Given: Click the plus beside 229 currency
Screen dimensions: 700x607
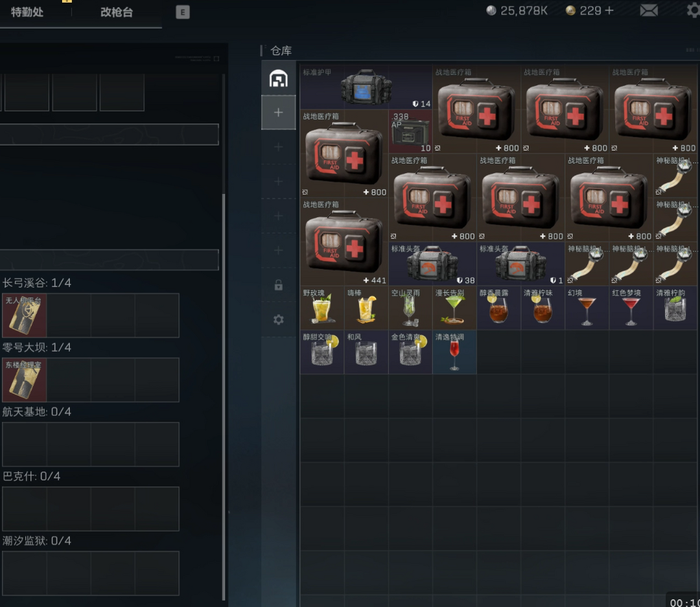Looking at the screenshot, I should coord(609,10).
